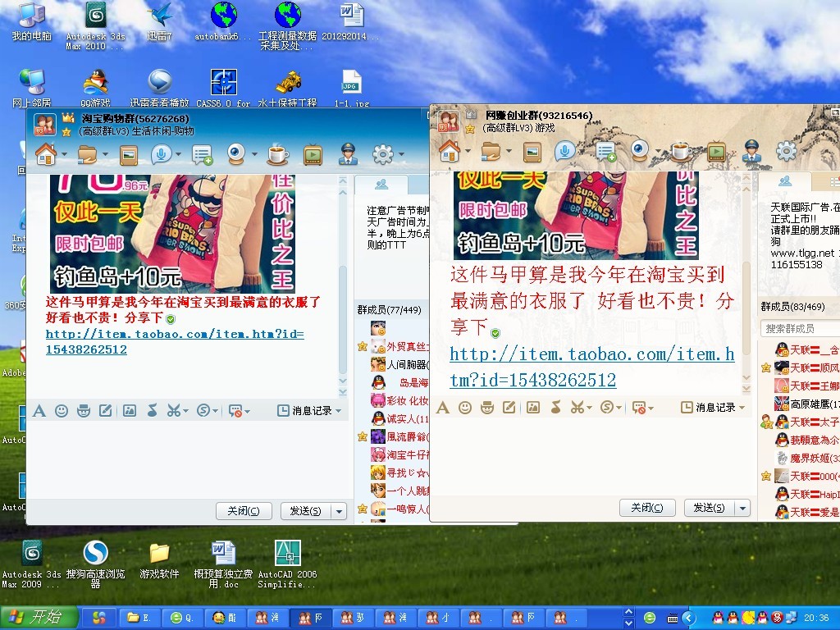Click the 发送(S) send button
The height and width of the screenshot is (630, 840).
coord(710,507)
